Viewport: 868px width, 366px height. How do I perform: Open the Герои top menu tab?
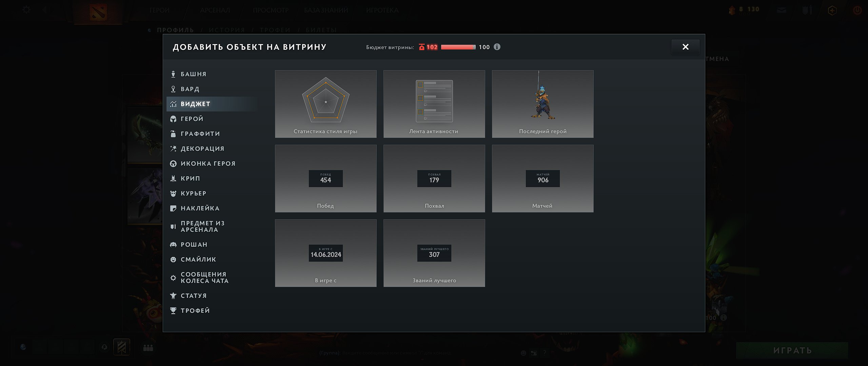pos(159,10)
